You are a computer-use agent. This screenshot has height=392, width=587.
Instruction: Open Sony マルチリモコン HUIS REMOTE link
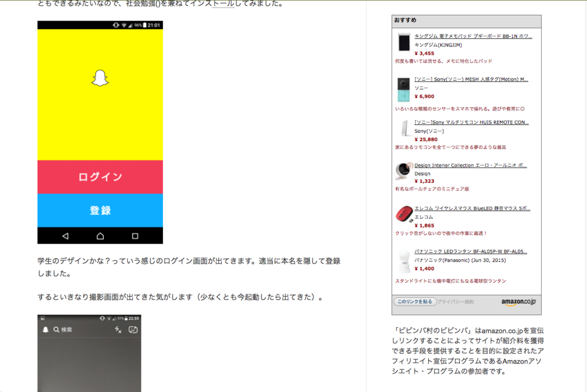point(471,122)
